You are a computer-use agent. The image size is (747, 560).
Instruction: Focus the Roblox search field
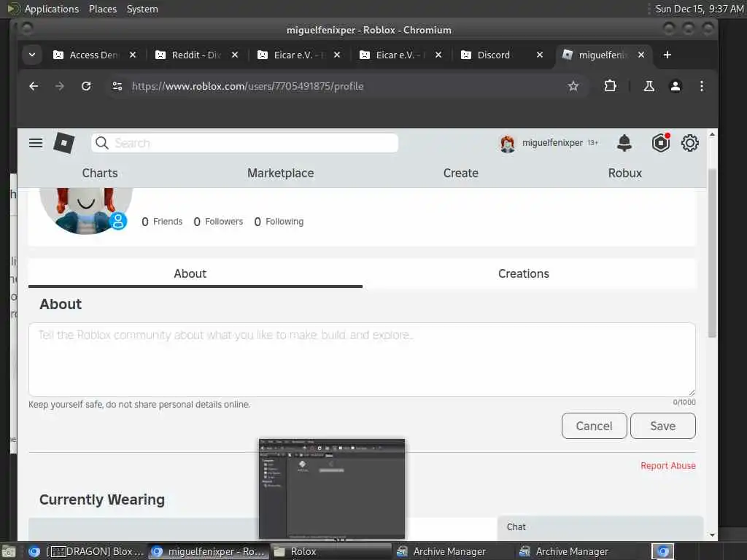(x=244, y=143)
